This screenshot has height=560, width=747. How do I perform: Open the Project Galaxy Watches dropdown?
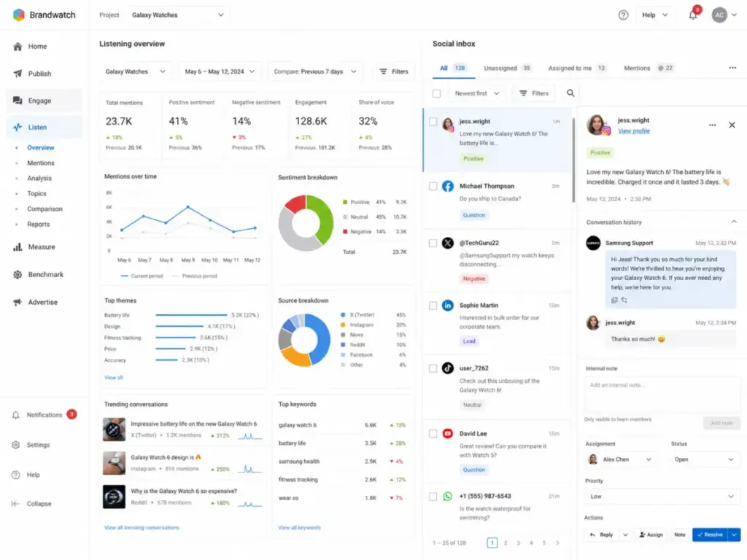[178, 15]
